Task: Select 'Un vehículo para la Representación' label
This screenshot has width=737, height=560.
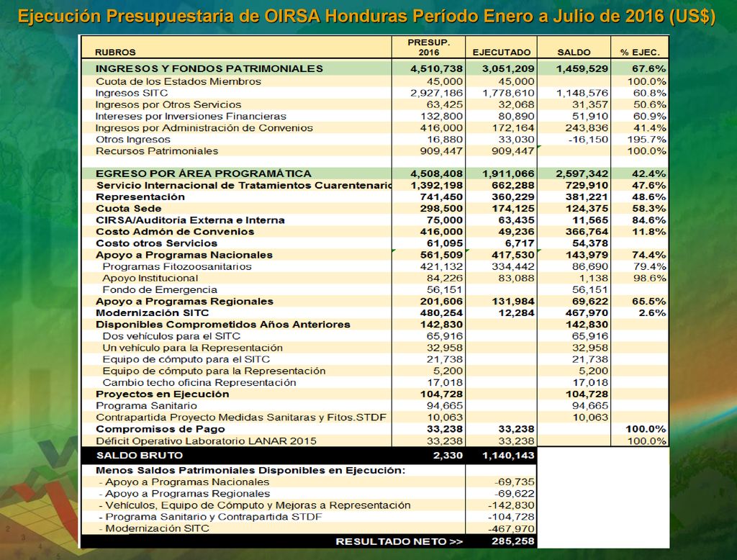Action: point(193,348)
